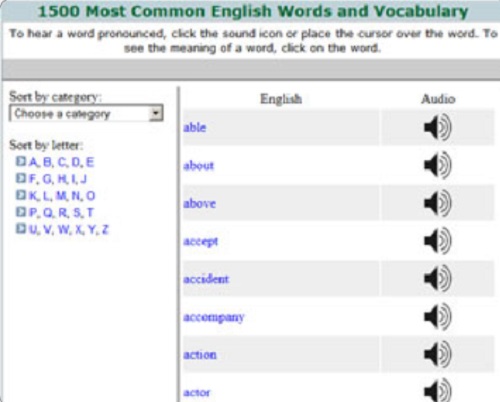Play audio for the word actor

click(438, 390)
